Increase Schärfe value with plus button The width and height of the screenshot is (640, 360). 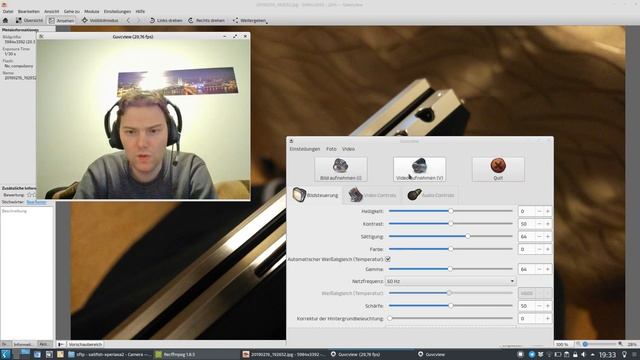pos(548,306)
